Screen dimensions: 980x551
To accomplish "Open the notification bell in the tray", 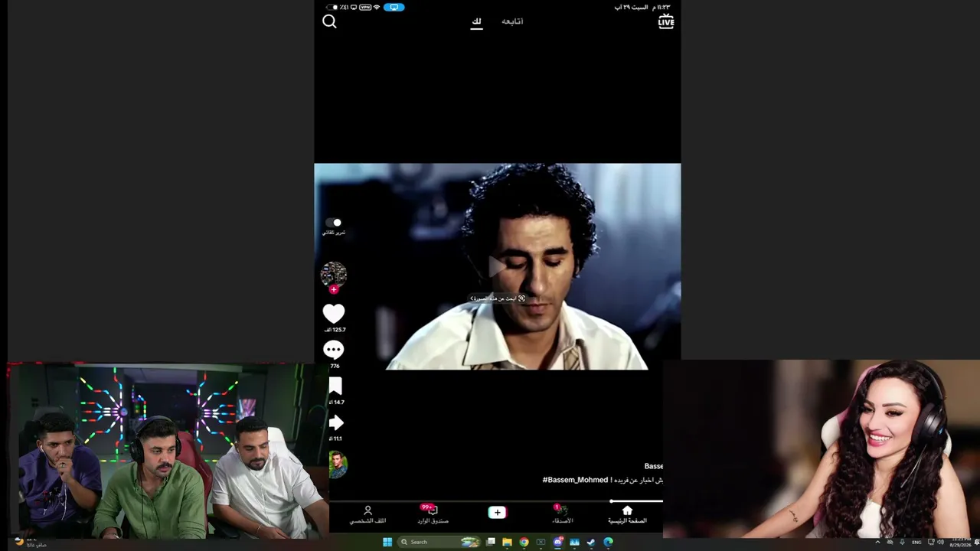I will 975,542.
